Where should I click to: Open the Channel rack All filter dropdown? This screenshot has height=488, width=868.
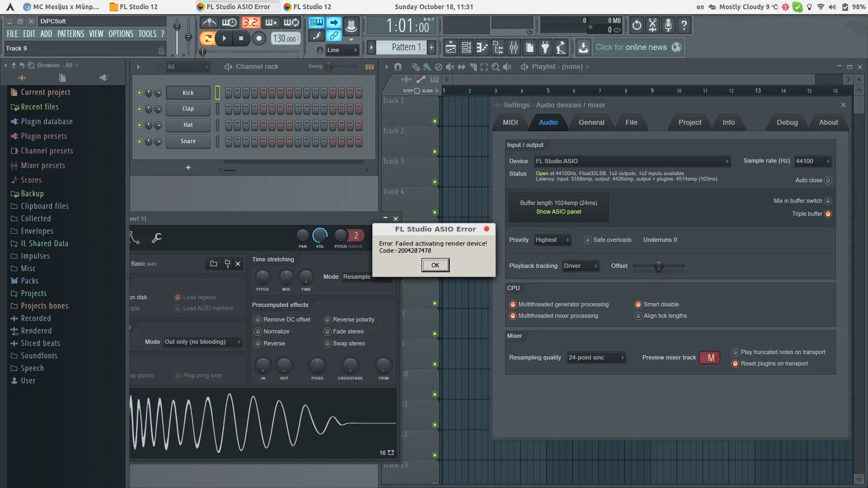pos(188,67)
